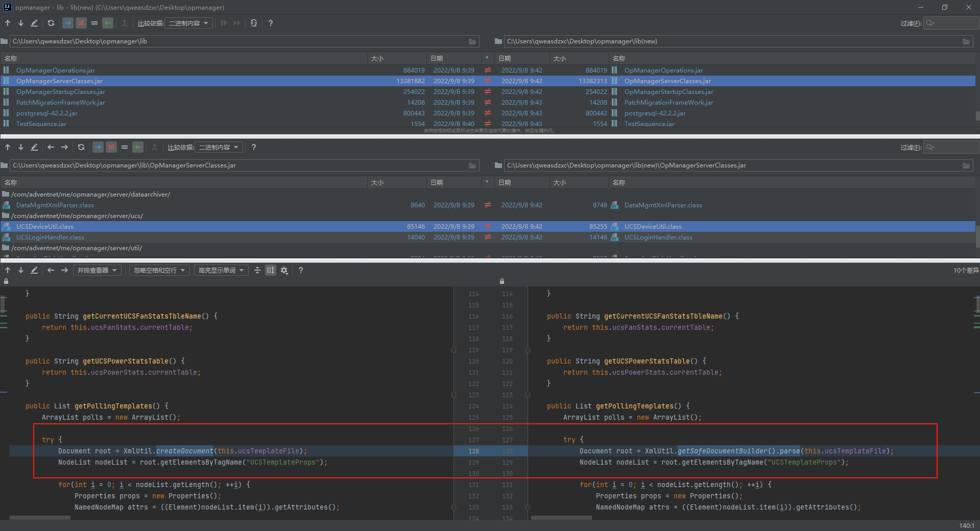Toggle show new files on right (green arrow), top toolbar
Viewport: 980px width, 531px height.
[108, 23]
